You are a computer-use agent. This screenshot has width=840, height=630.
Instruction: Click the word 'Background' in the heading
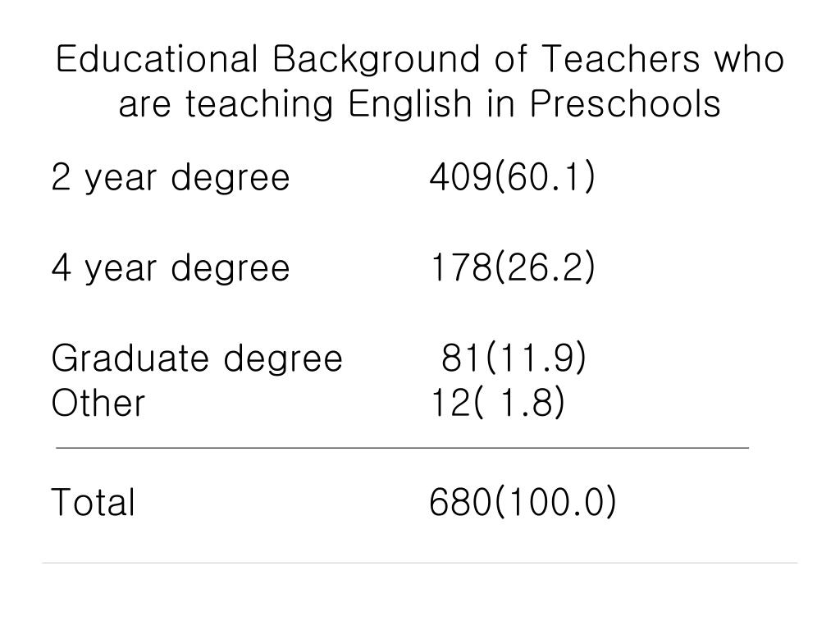click(x=377, y=59)
